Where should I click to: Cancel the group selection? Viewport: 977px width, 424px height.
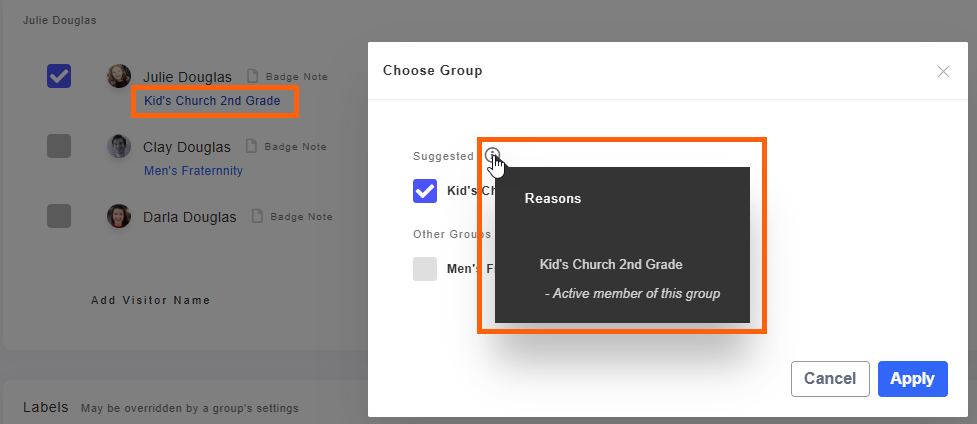coord(829,379)
